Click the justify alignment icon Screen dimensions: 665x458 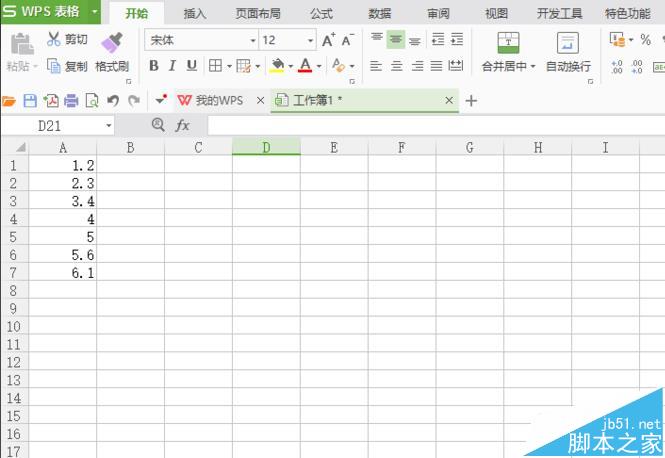coord(436,66)
